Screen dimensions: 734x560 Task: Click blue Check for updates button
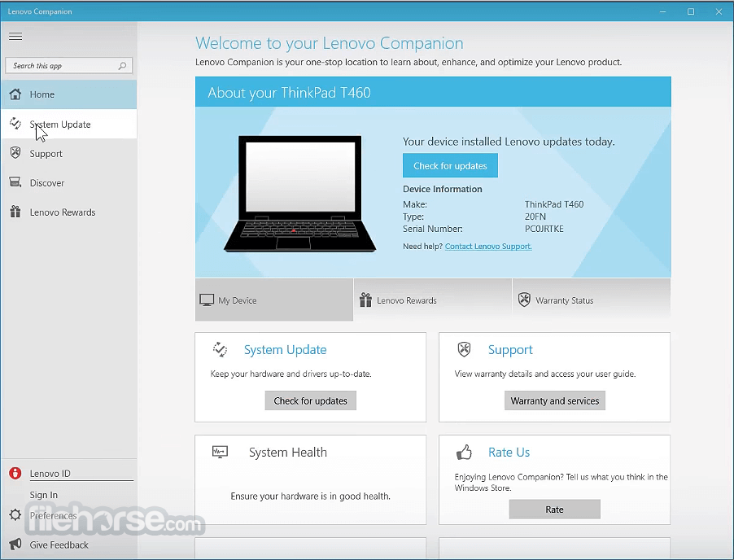[450, 165]
